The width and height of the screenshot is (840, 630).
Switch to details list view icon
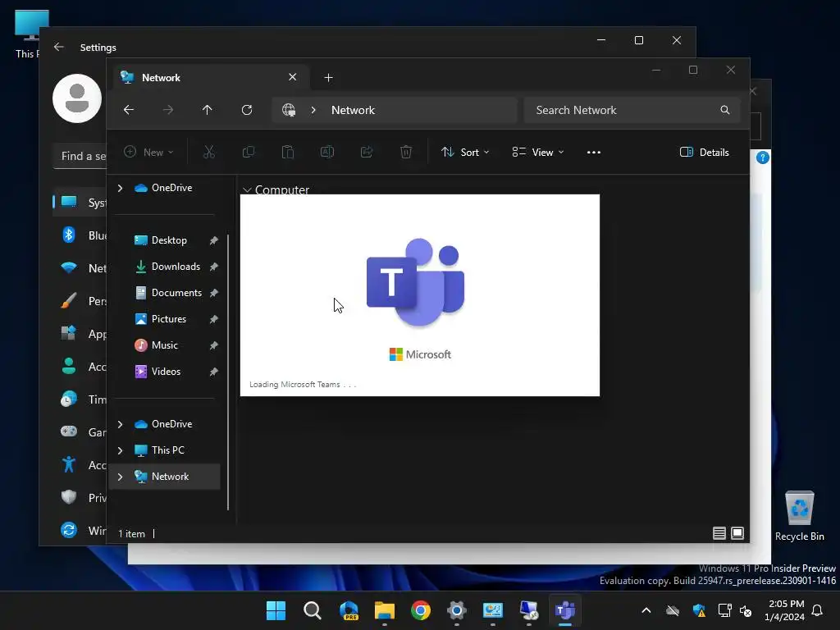tap(719, 533)
